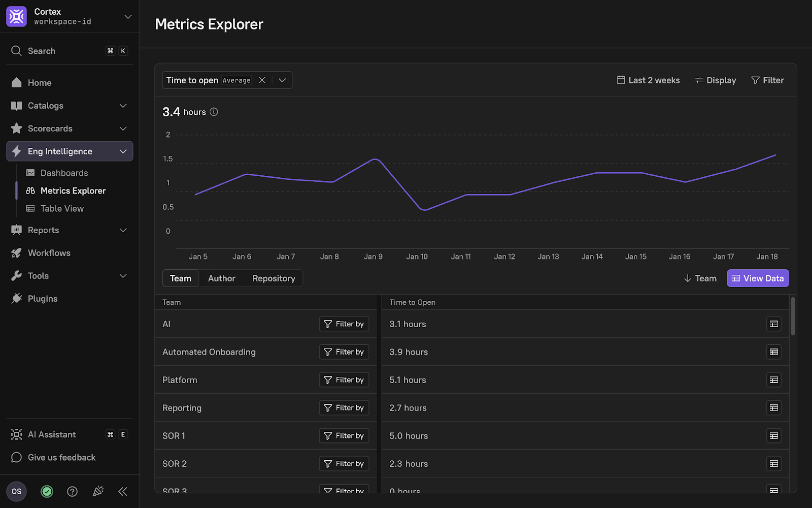Click the green status checkmark icon

(x=47, y=491)
